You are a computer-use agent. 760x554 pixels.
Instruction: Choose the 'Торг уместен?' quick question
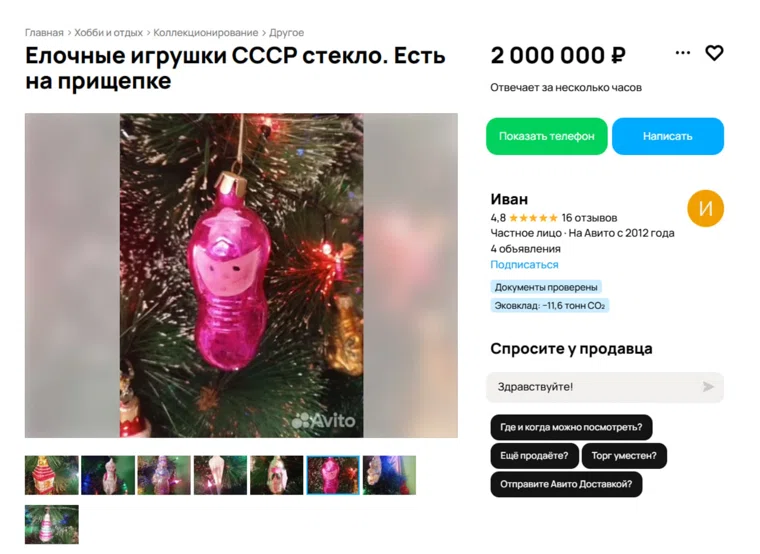coord(624,456)
